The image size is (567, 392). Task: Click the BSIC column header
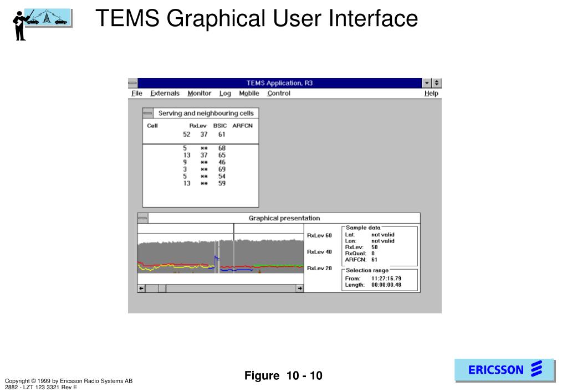point(220,126)
